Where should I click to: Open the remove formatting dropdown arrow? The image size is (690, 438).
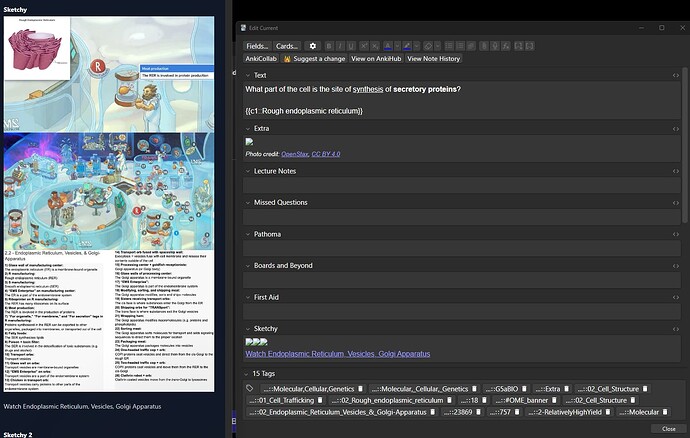(x=437, y=46)
